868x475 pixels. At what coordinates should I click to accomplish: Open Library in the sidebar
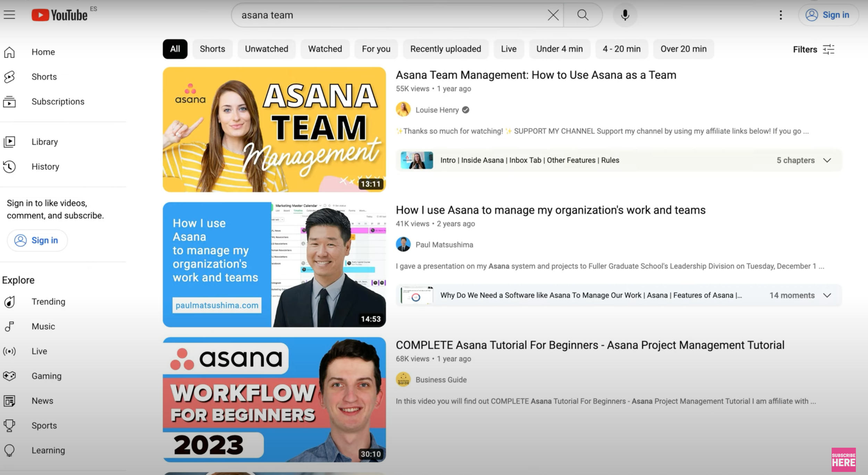pyautogui.click(x=44, y=142)
